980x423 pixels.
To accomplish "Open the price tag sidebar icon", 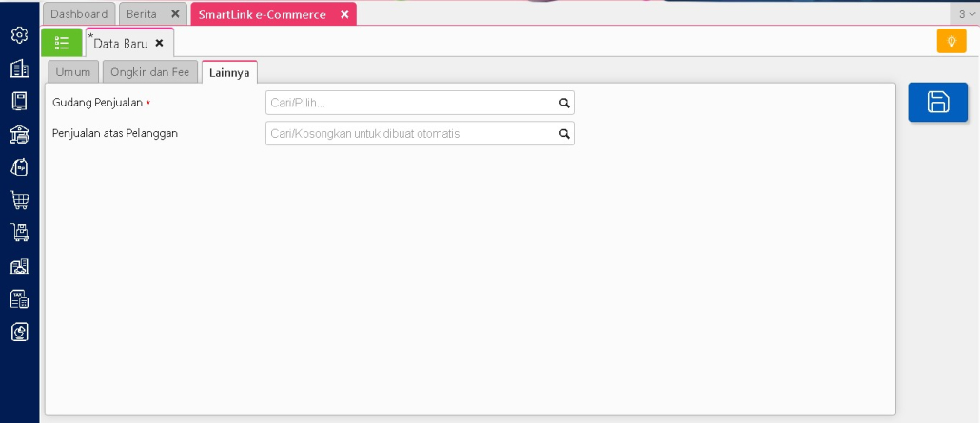I will 19,166.
